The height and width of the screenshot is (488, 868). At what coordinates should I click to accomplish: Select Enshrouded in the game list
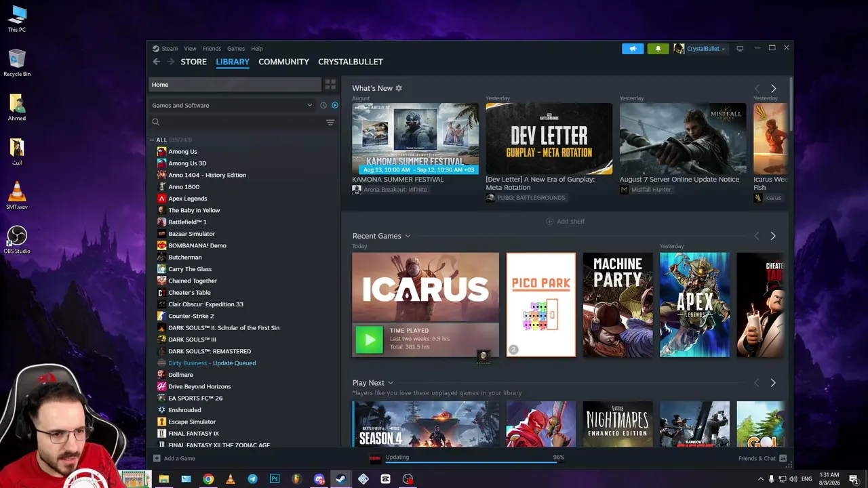pos(184,410)
